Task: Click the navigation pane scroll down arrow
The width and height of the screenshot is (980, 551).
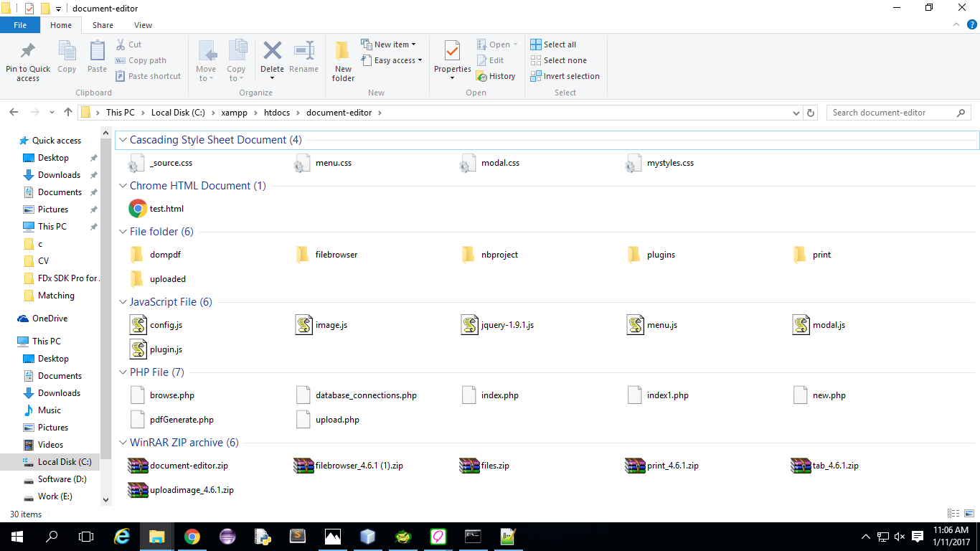Action: (106, 500)
